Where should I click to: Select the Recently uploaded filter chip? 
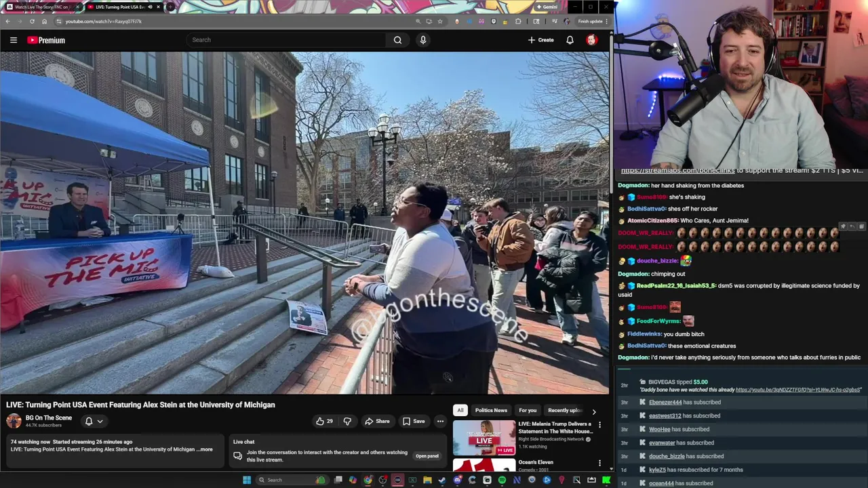tap(564, 410)
